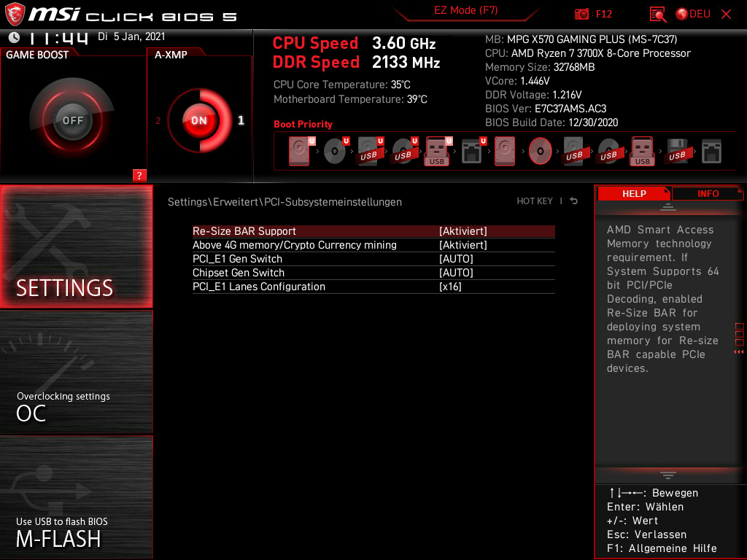
Task: Toggle the GAME BOOST knob currently OFF
Action: click(72, 120)
